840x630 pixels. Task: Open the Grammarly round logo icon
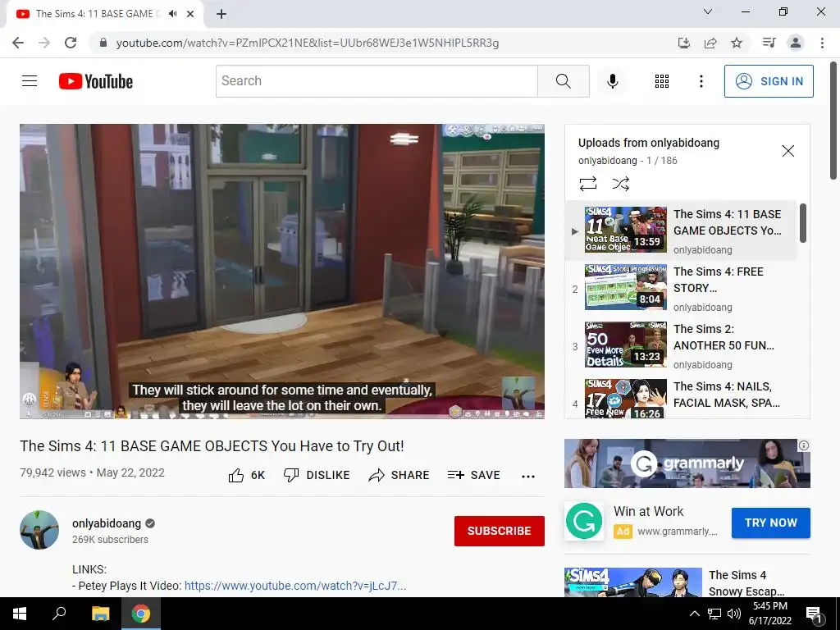pos(584,521)
